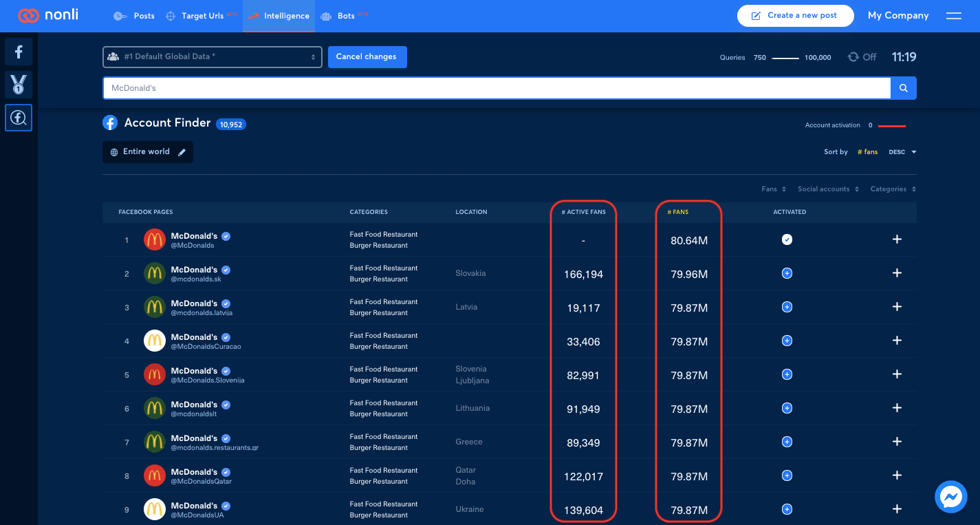Open the Categories filter dropdown
This screenshot has height=525, width=980.
[x=893, y=189]
